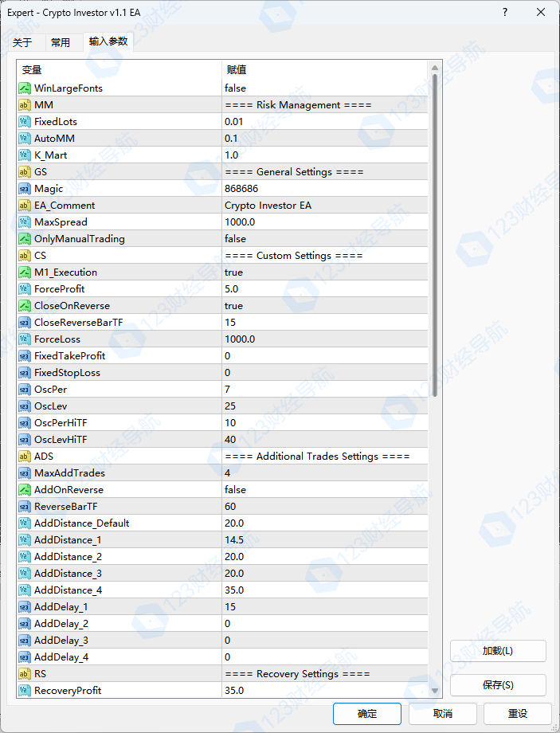Click the ADS string type icon
This screenshot has width=560, height=733.
(x=25, y=457)
